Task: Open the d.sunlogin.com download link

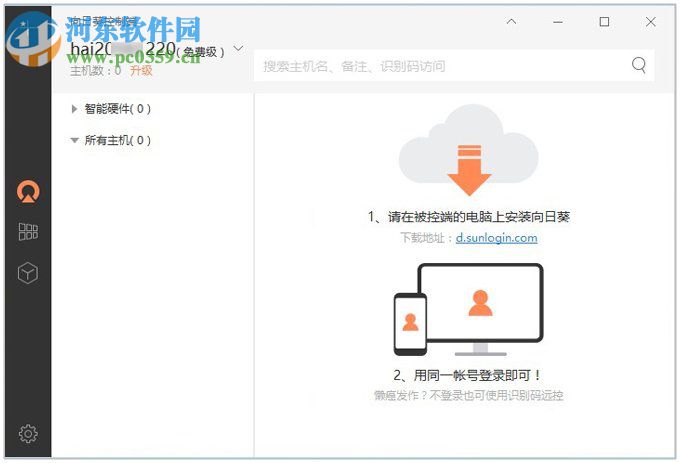Action: click(497, 238)
